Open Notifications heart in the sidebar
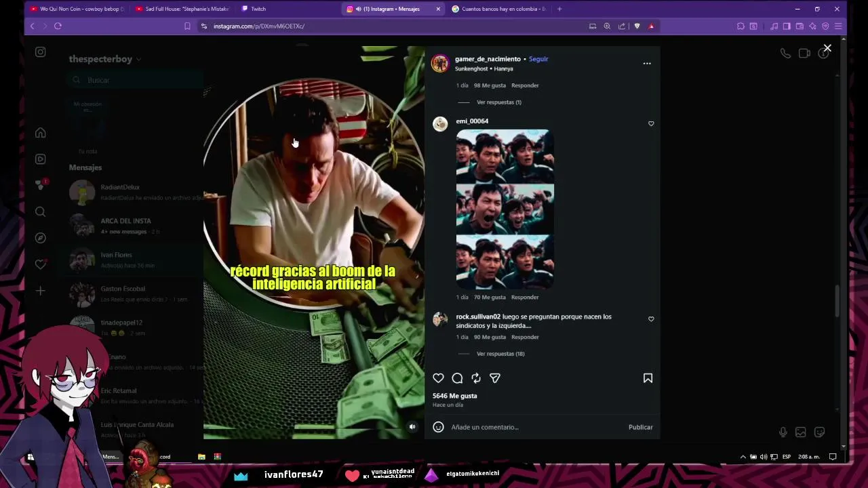 [x=41, y=264]
